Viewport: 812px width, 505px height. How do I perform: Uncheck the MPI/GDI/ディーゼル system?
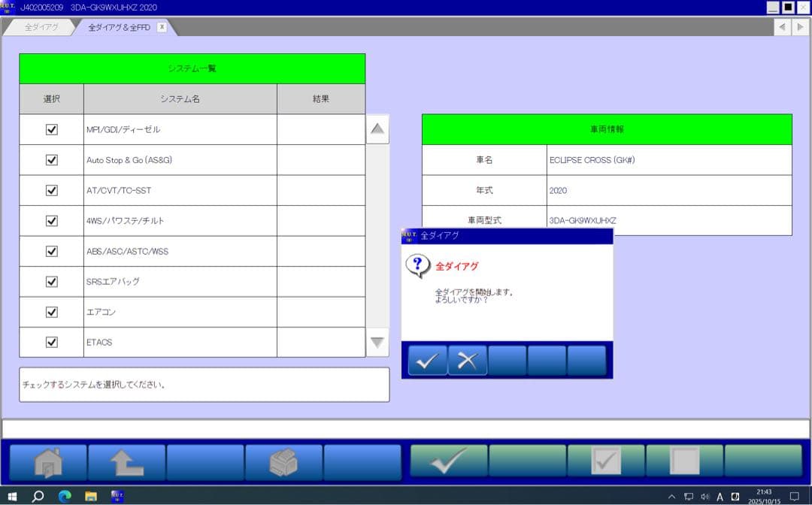[x=52, y=129]
